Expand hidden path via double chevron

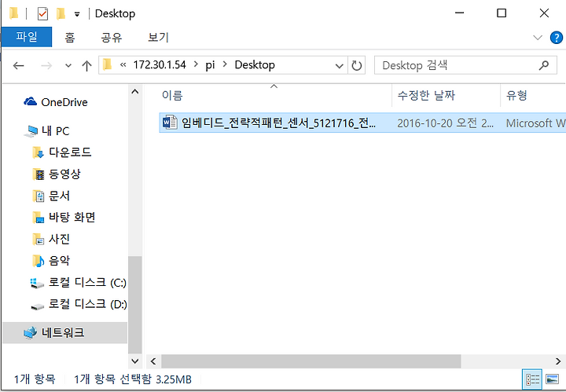pos(123,65)
